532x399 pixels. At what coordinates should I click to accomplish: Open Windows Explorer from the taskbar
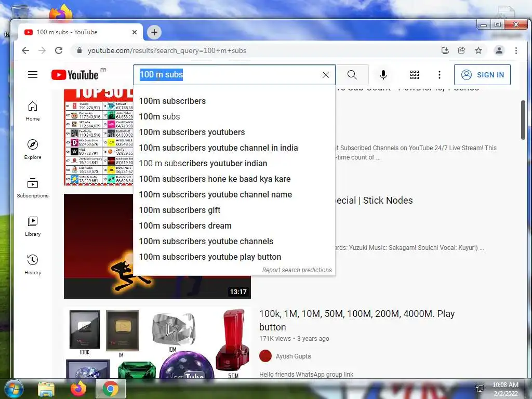(x=46, y=389)
